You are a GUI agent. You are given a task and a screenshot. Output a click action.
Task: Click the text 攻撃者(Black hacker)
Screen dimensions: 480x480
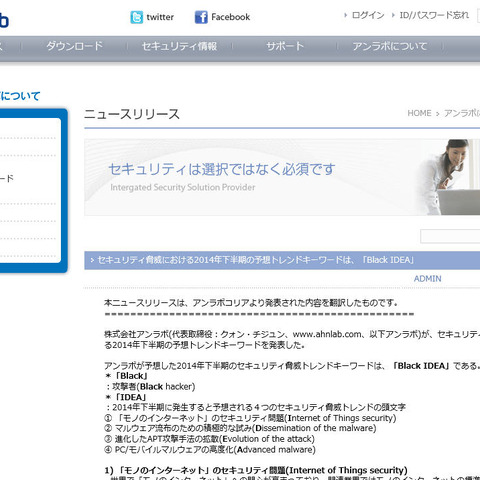(154, 387)
